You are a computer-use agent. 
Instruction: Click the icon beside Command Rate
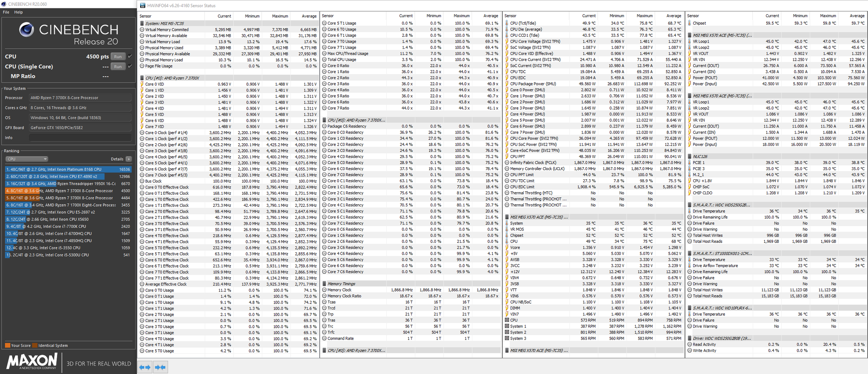324,338
